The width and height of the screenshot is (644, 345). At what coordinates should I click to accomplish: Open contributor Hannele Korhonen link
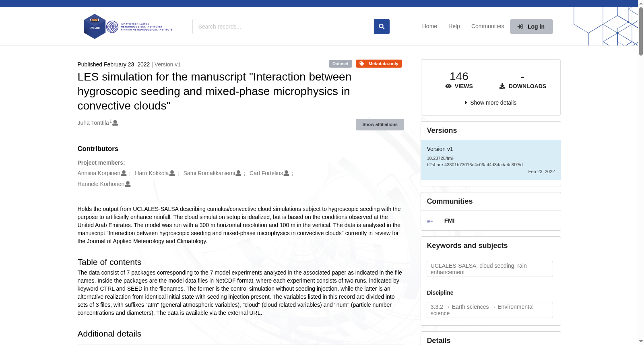(101, 184)
